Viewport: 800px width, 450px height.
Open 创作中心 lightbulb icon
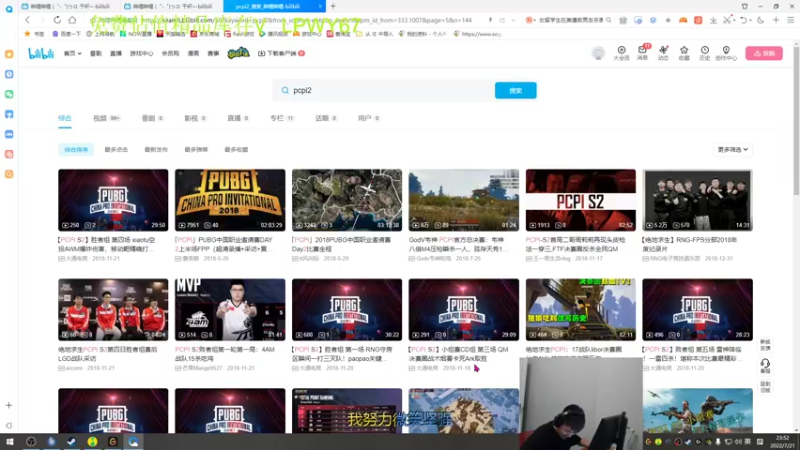tap(726, 53)
